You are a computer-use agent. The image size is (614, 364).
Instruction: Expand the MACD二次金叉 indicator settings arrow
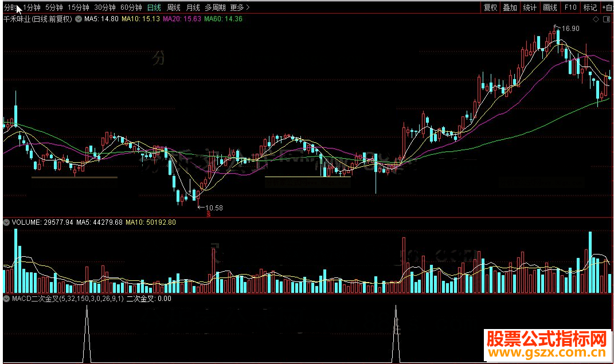pos(6,299)
